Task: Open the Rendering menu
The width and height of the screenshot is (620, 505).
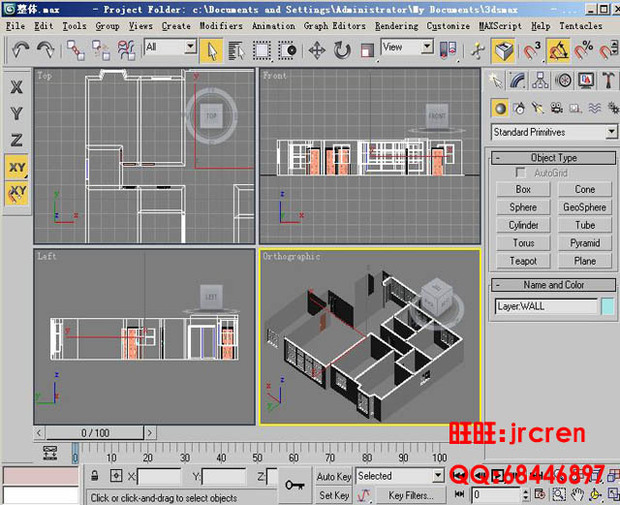Action: [x=396, y=26]
